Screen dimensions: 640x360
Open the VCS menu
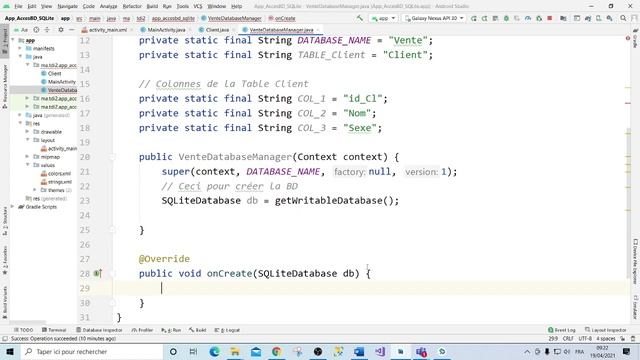tap(198, 6)
